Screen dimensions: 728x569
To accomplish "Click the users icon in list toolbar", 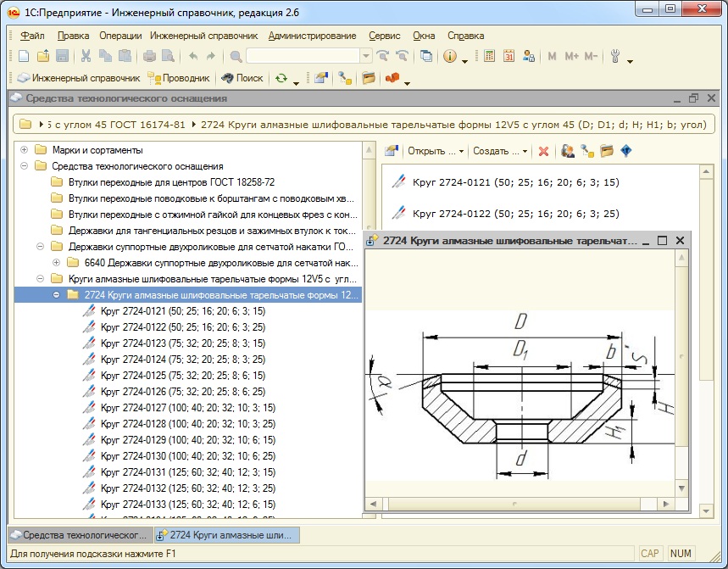I will click(567, 151).
